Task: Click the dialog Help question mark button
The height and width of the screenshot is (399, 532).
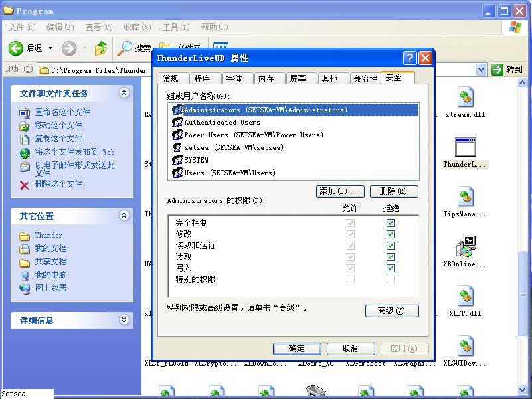Action: click(x=410, y=58)
